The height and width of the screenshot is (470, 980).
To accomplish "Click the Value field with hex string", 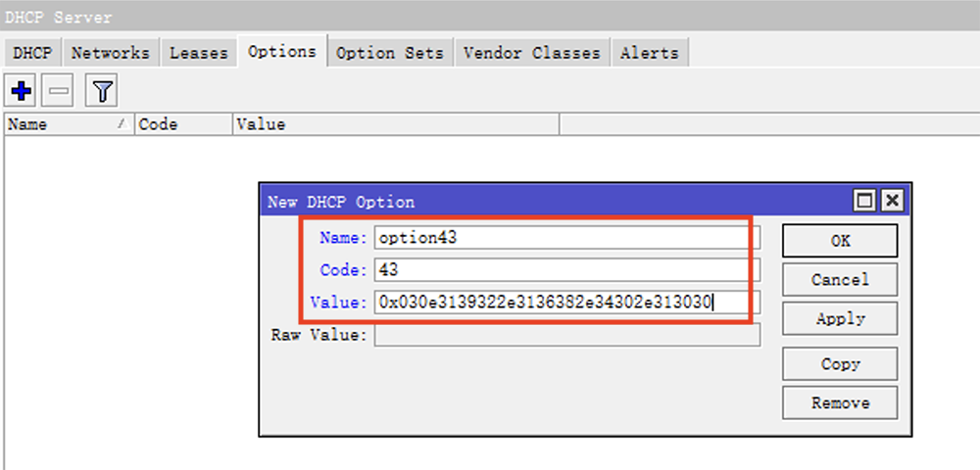I will coord(559,303).
